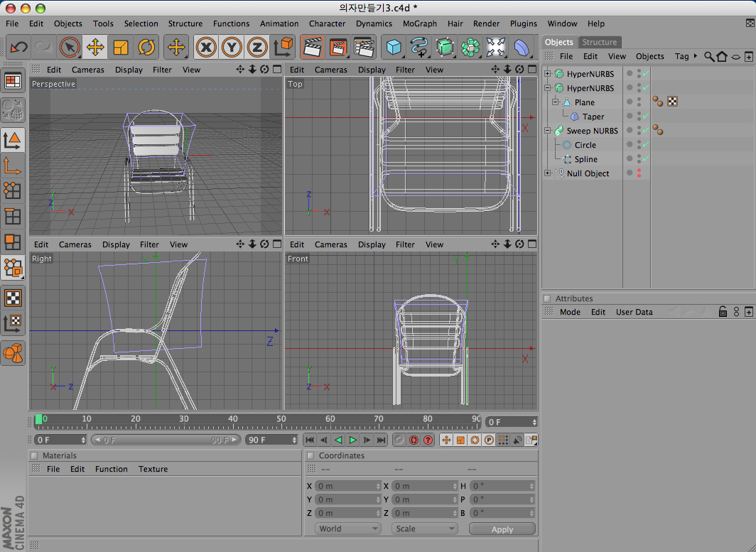Switch to the Structure tab
This screenshot has height=552, width=756.
(599, 42)
